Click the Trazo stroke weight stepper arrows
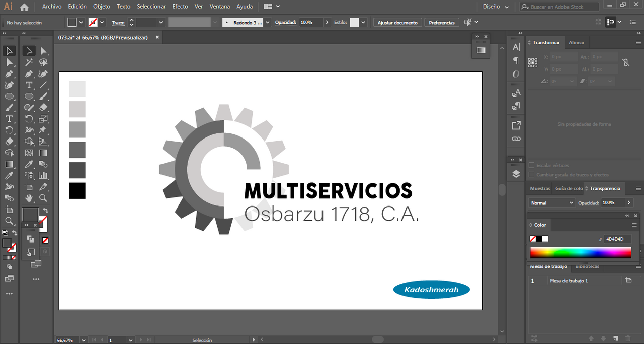644x344 pixels. pos(132,22)
